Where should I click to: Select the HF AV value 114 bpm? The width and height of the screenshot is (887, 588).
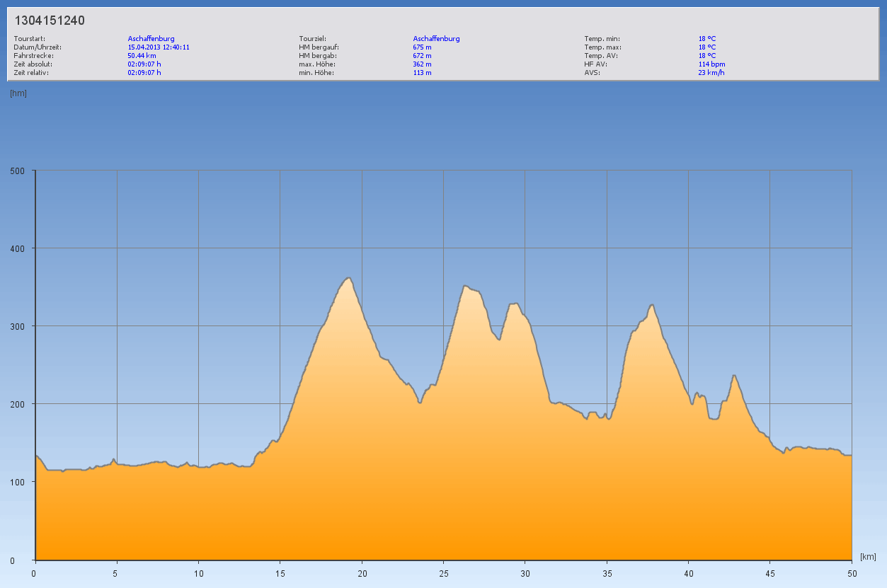(x=711, y=64)
